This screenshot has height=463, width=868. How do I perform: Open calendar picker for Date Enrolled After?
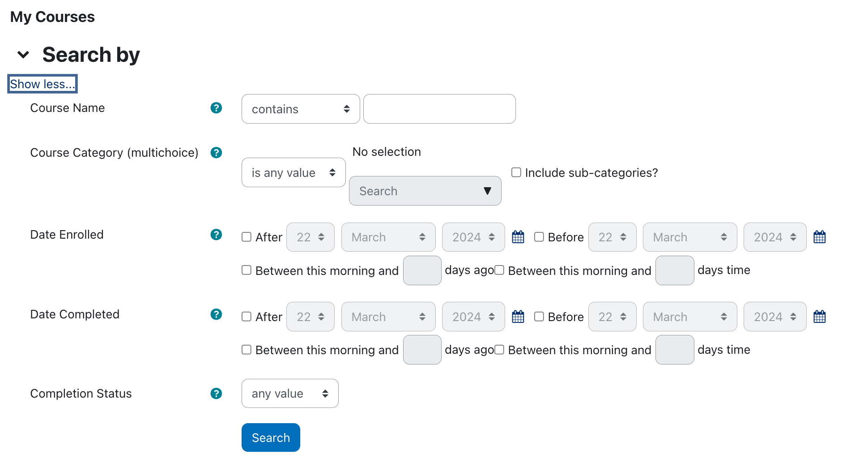(x=518, y=237)
